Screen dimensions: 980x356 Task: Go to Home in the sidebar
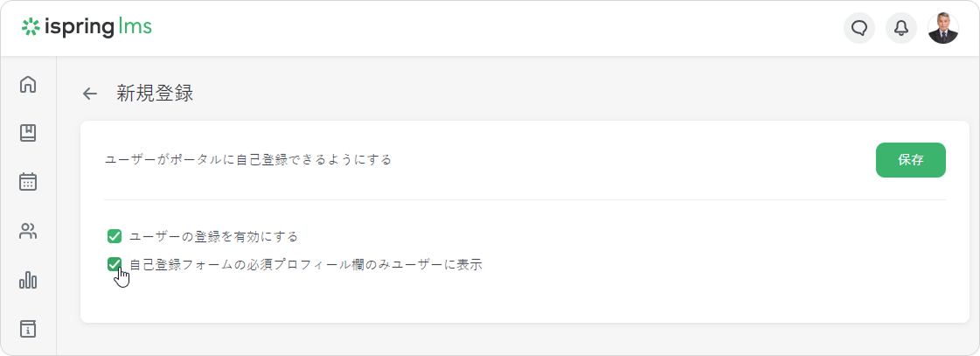coord(28,85)
